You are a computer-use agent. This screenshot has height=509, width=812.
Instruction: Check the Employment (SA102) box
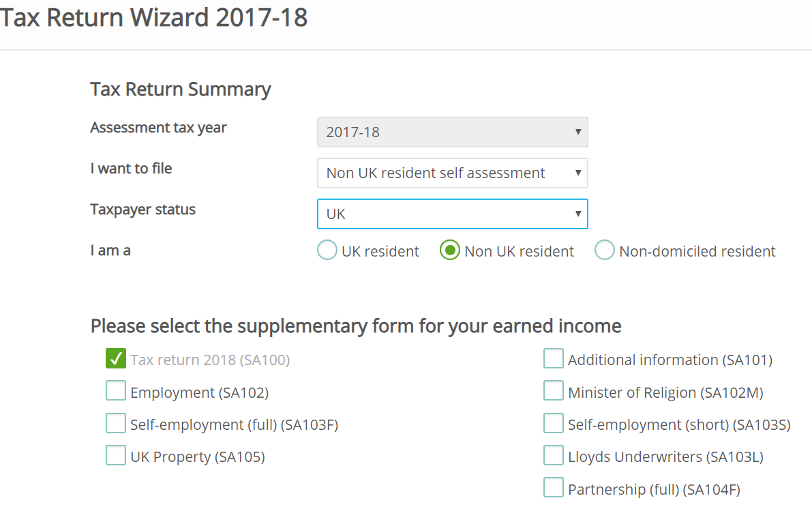116,392
